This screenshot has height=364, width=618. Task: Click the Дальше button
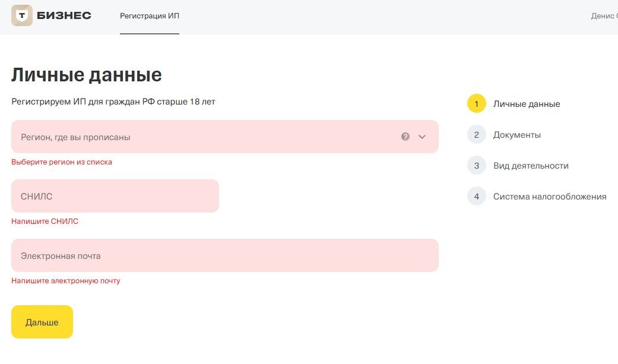point(42,322)
